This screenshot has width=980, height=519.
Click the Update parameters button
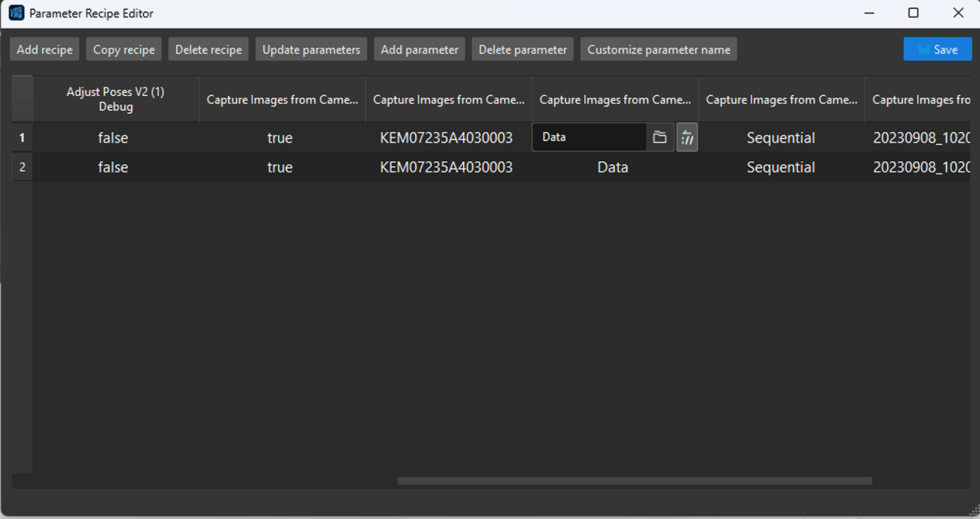311,49
